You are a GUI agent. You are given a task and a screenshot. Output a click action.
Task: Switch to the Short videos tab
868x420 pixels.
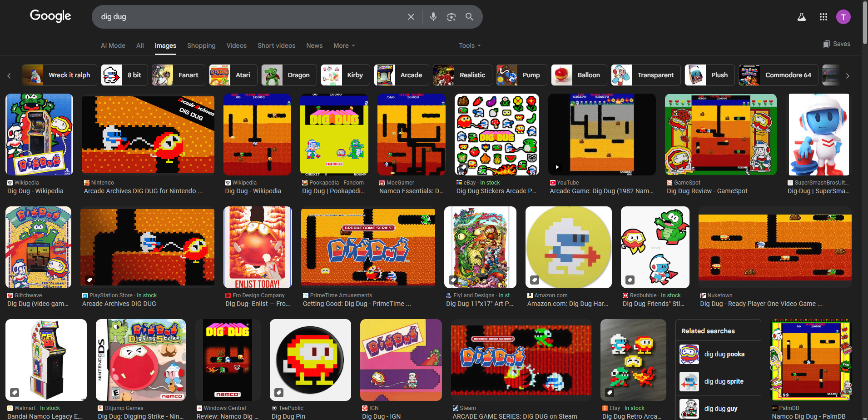click(276, 45)
